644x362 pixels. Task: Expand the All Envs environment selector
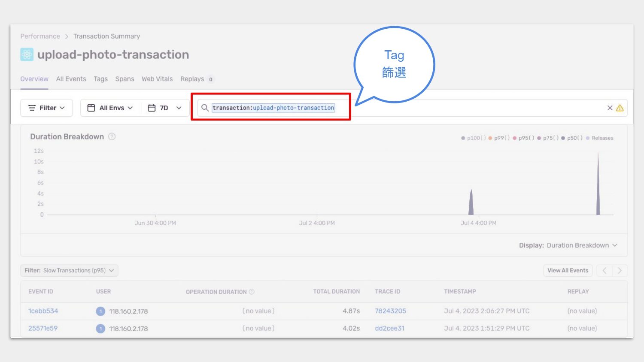(x=110, y=108)
